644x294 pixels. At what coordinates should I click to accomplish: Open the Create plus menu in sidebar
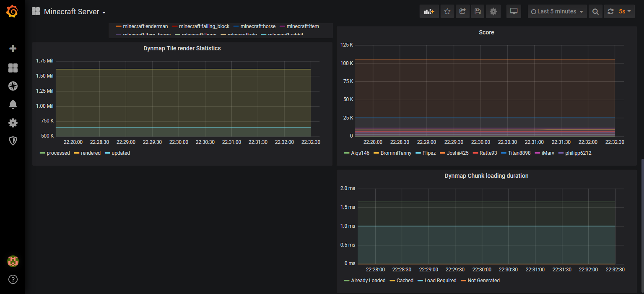(x=13, y=49)
